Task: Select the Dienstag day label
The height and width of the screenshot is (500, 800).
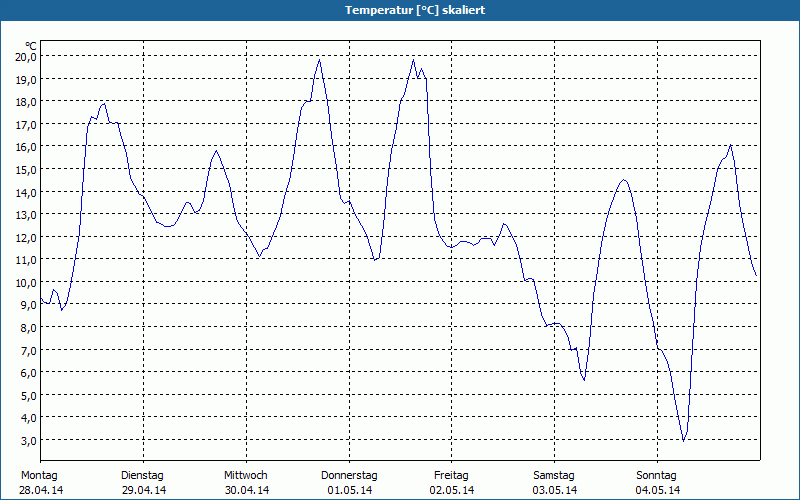Action: [x=142, y=475]
